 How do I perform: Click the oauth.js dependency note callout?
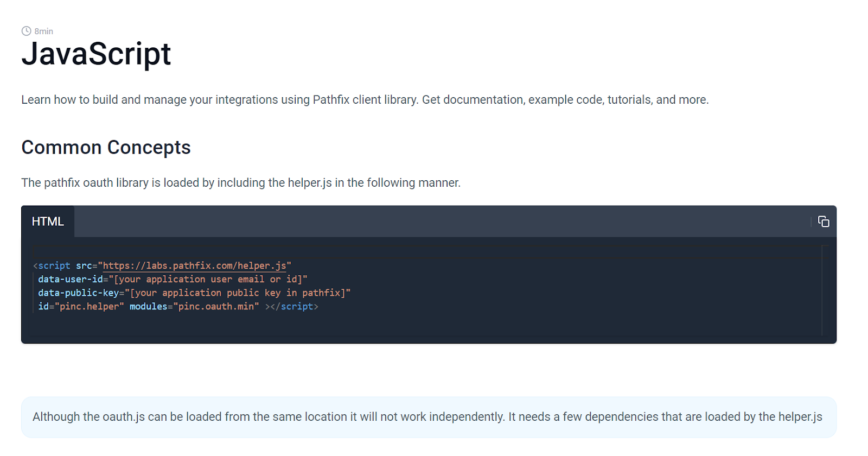click(x=429, y=417)
